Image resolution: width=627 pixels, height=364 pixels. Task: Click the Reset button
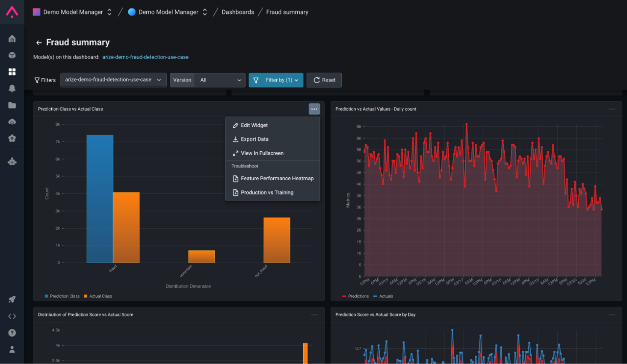pos(324,80)
